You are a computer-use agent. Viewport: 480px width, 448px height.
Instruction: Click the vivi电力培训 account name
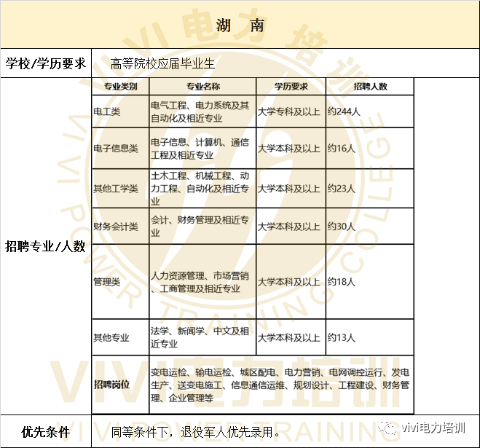coord(433,428)
